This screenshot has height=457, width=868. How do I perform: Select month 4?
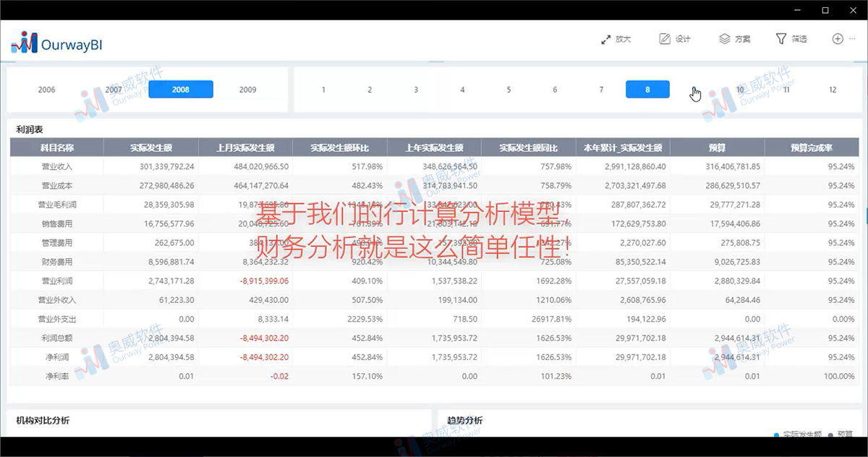click(x=462, y=90)
